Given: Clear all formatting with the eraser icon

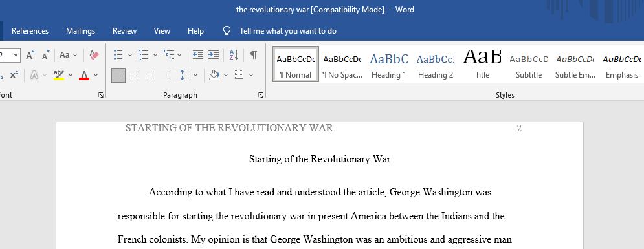Looking at the screenshot, I should 94,55.
